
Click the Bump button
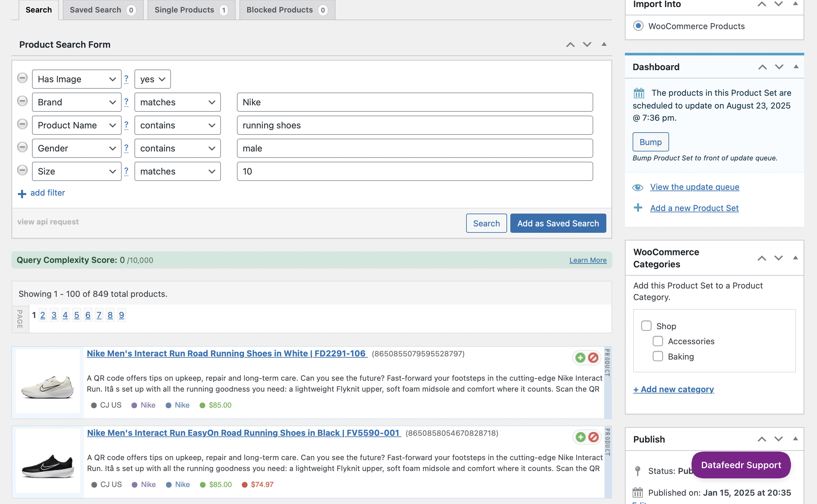click(651, 142)
